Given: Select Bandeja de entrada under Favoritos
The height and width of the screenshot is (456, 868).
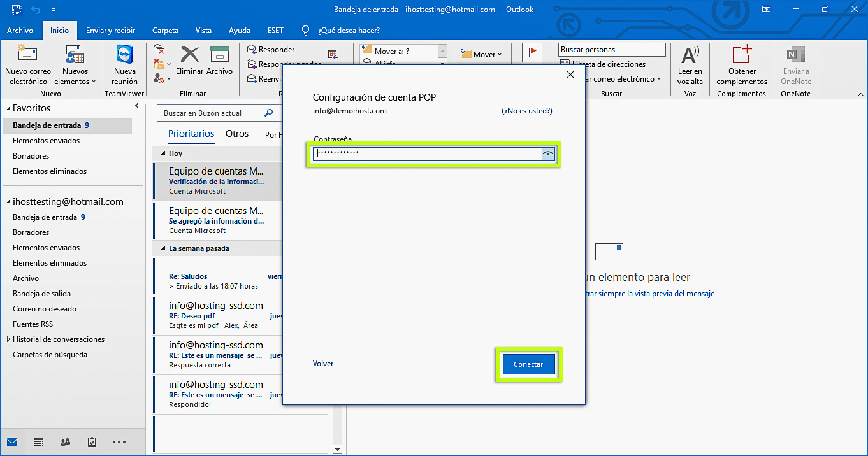Looking at the screenshot, I should 66,125.
